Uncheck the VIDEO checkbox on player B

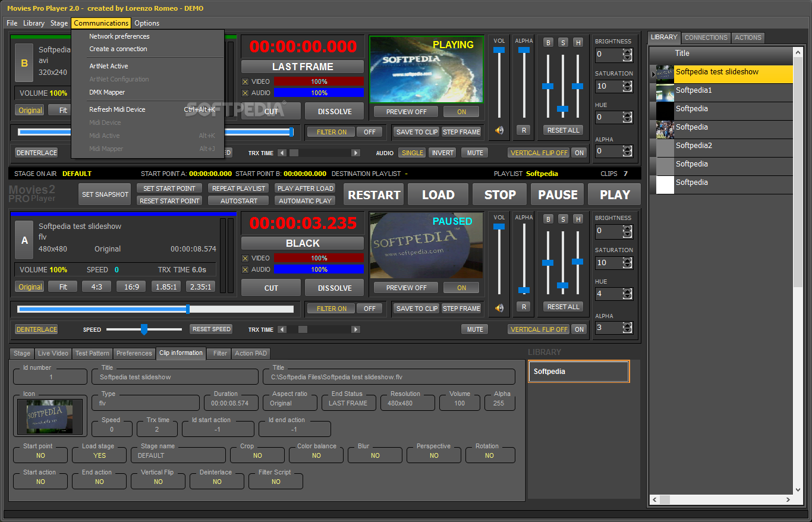point(245,81)
